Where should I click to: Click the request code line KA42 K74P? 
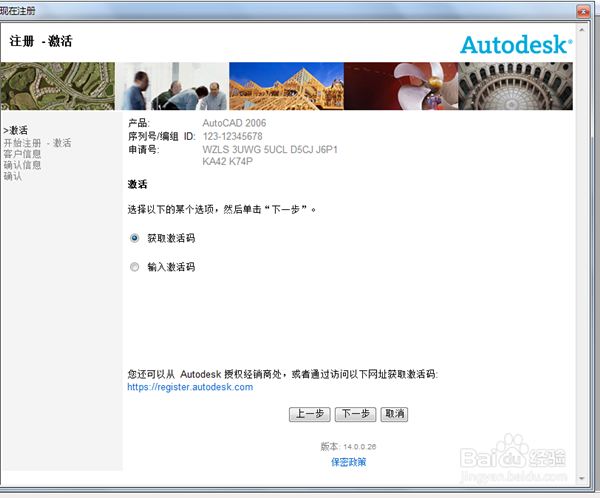[x=228, y=162]
